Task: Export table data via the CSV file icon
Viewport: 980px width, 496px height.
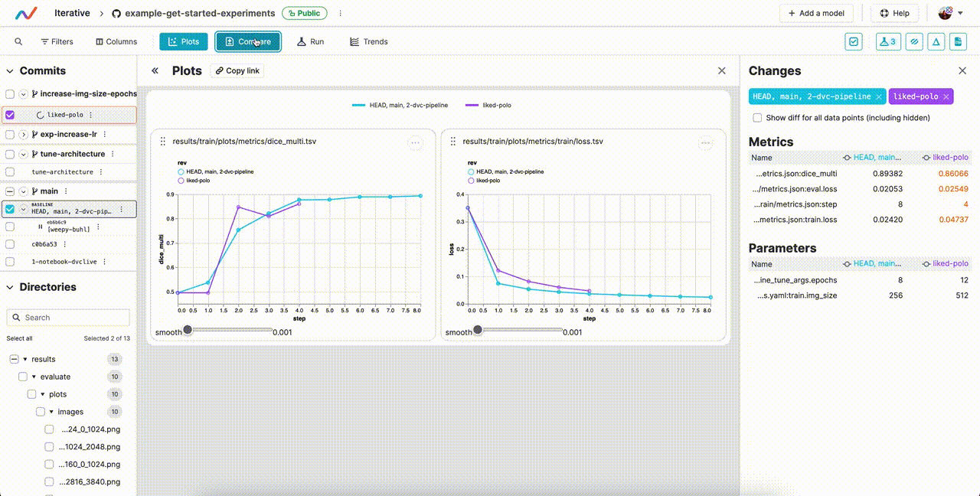Action: [958, 41]
